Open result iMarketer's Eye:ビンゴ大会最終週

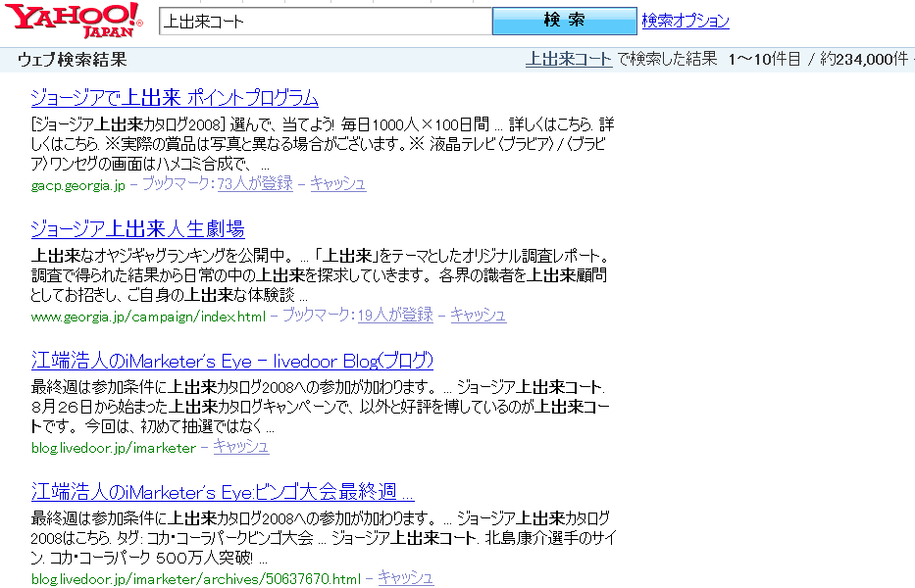click(223, 492)
